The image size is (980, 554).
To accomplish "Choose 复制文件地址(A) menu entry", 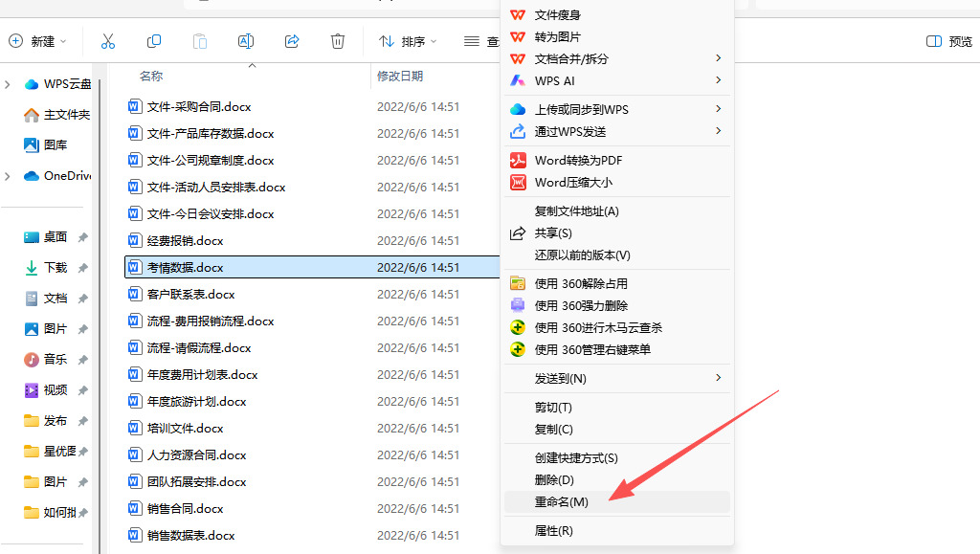I will (617, 211).
